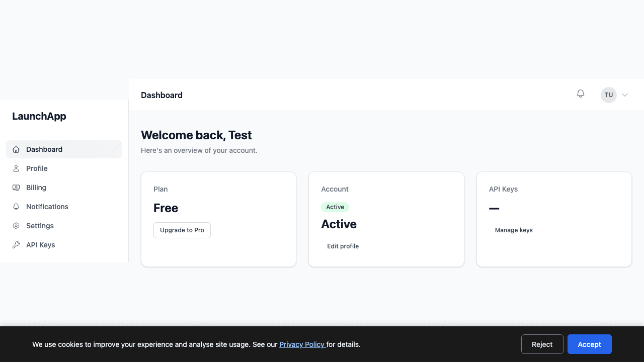Open the Privacy Policy link

click(x=302, y=344)
